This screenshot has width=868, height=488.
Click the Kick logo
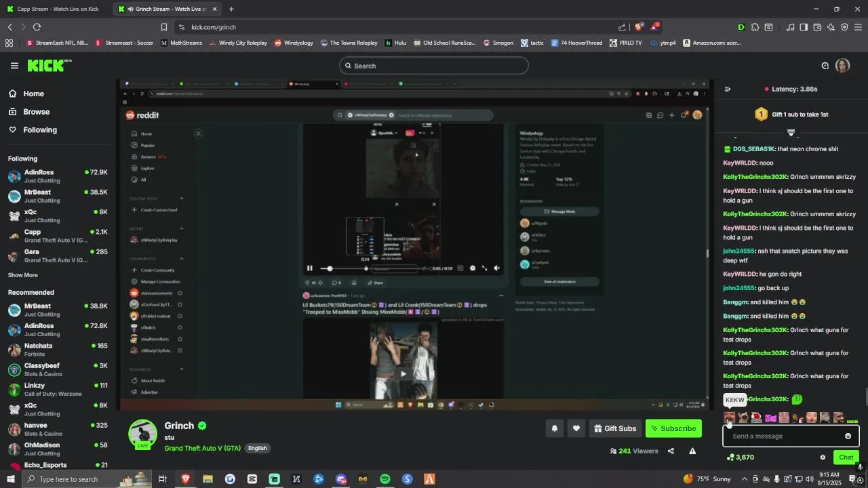point(50,66)
